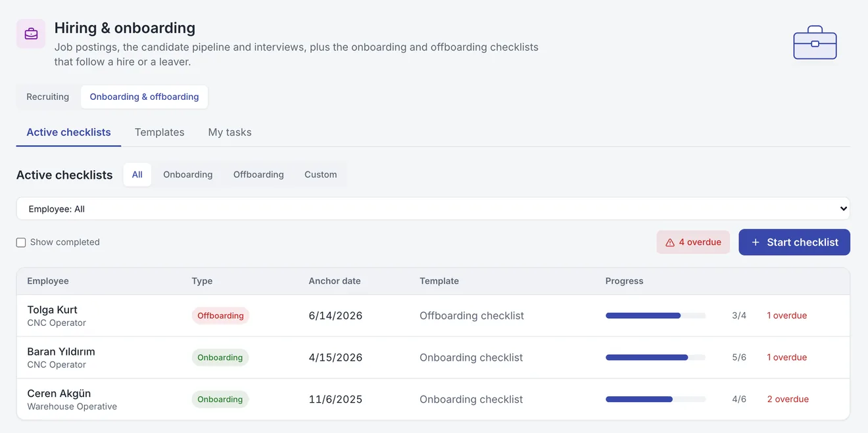Filter checklists by Offboarding
The width and height of the screenshot is (868, 433).
pyautogui.click(x=258, y=175)
